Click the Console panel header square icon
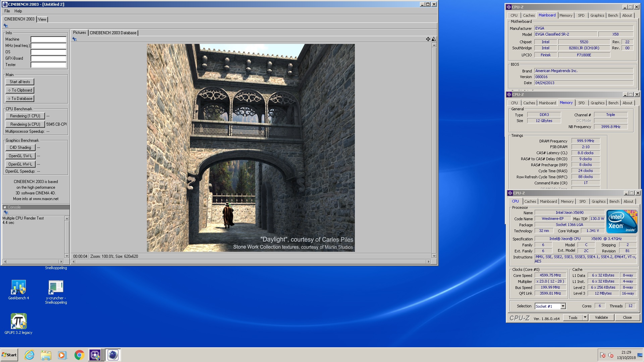The height and width of the screenshot is (362, 644). [5, 207]
